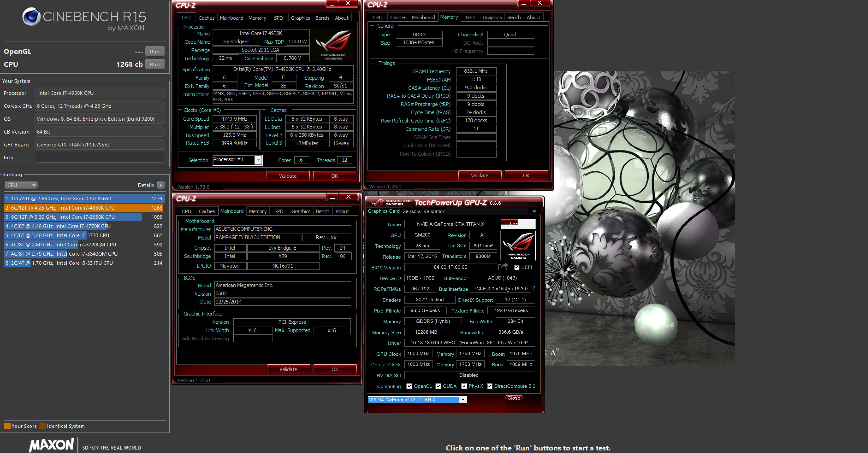Click Validate in the Mainboard CPU-Z window

pos(288,370)
